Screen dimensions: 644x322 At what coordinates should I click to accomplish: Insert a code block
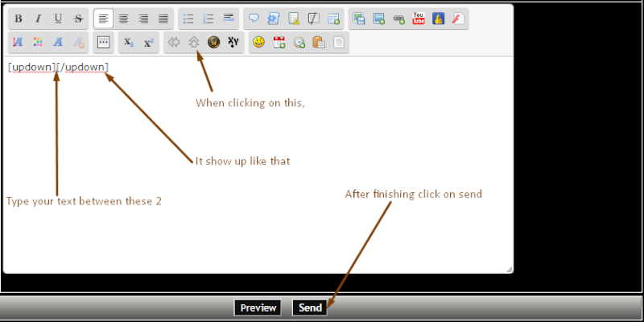point(274,19)
